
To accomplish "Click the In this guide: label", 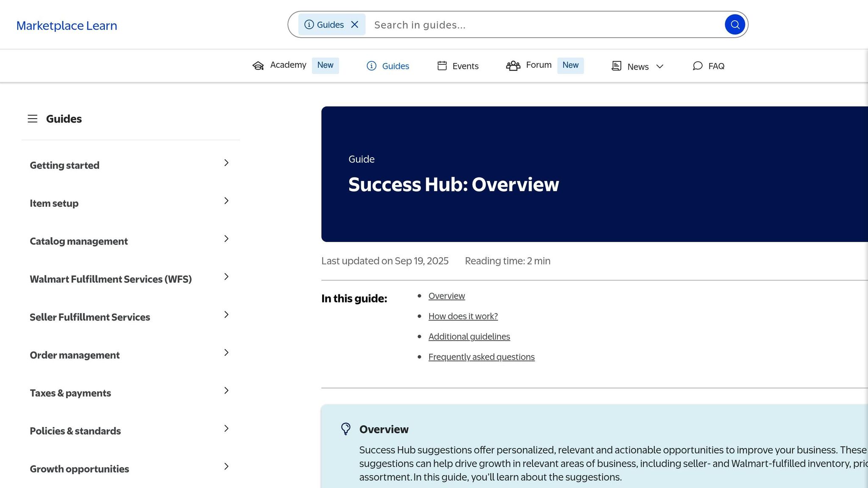I will (x=354, y=299).
